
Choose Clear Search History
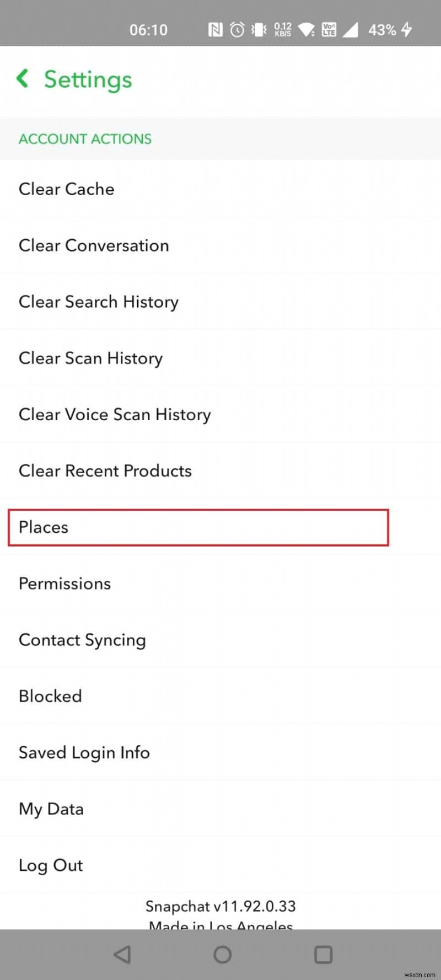click(99, 302)
